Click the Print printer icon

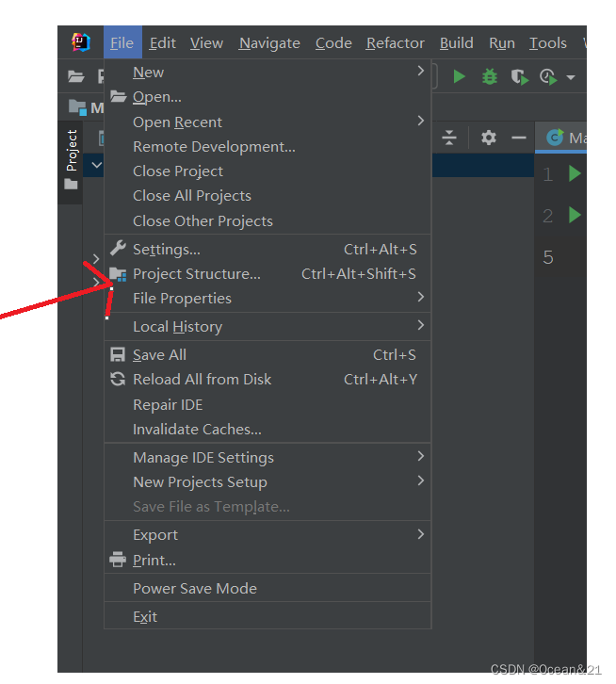click(x=118, y=560)
